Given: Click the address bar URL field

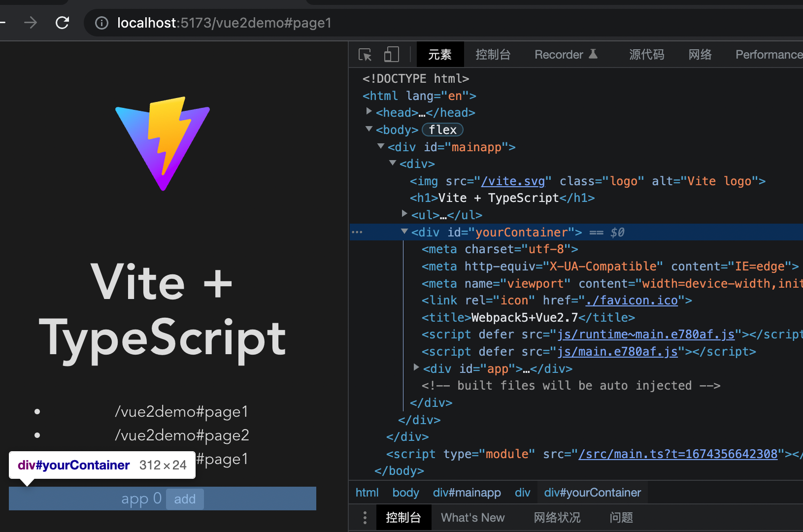Looking at the screenshot, I should pos(443,23).
